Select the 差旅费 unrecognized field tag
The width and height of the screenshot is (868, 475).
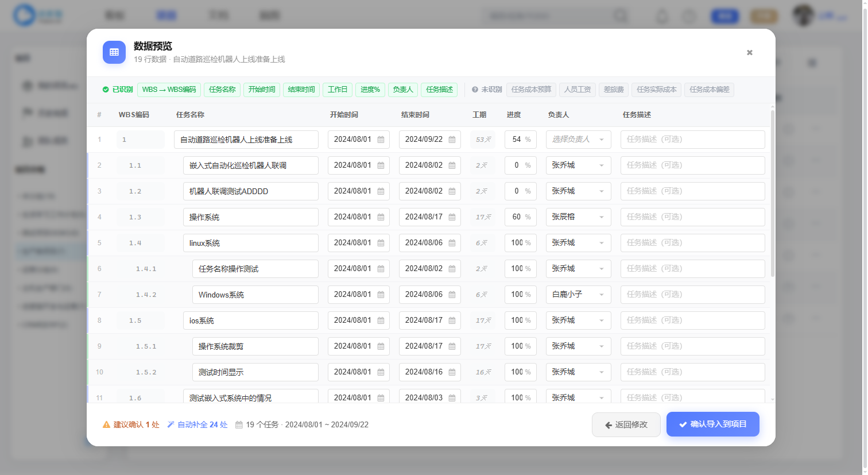click(x=614, y=90)
